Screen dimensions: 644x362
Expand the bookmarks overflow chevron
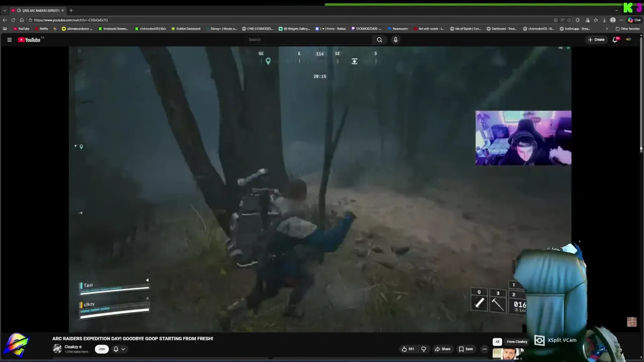(x=606, y=29)
